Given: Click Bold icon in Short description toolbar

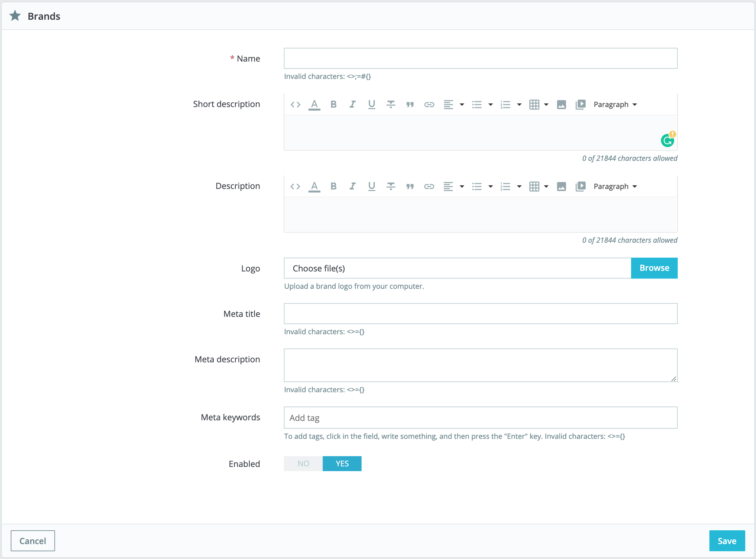Looking at the screenshot, I should (333, 104).
